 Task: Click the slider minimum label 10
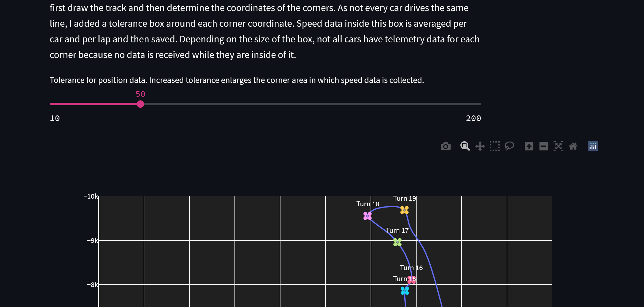coord(55,118)
